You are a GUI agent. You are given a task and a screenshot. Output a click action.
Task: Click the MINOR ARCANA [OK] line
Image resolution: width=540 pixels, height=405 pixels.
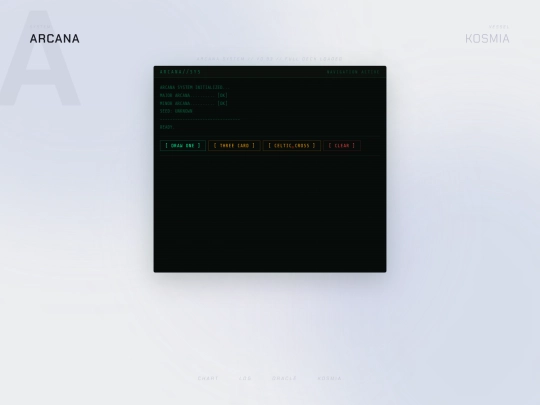[194, 103]
